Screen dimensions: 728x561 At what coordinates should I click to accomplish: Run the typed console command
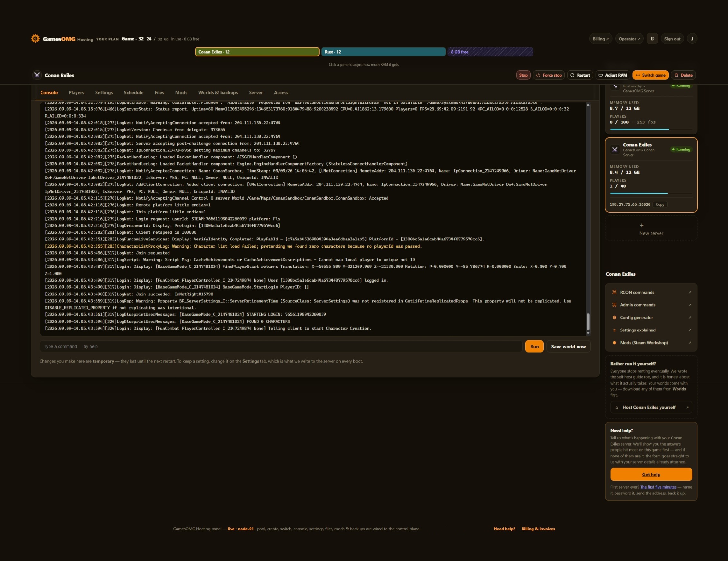click(x=534, y=346)
